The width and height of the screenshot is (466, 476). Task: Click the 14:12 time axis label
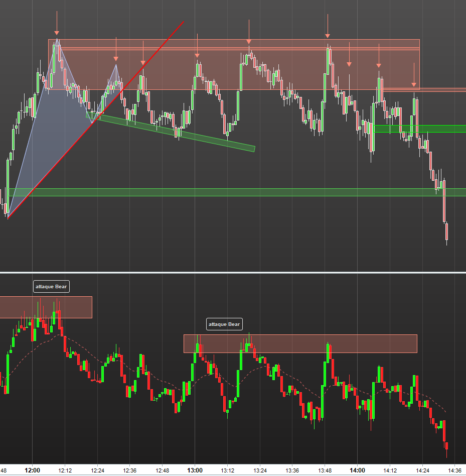tap(390, 470)
